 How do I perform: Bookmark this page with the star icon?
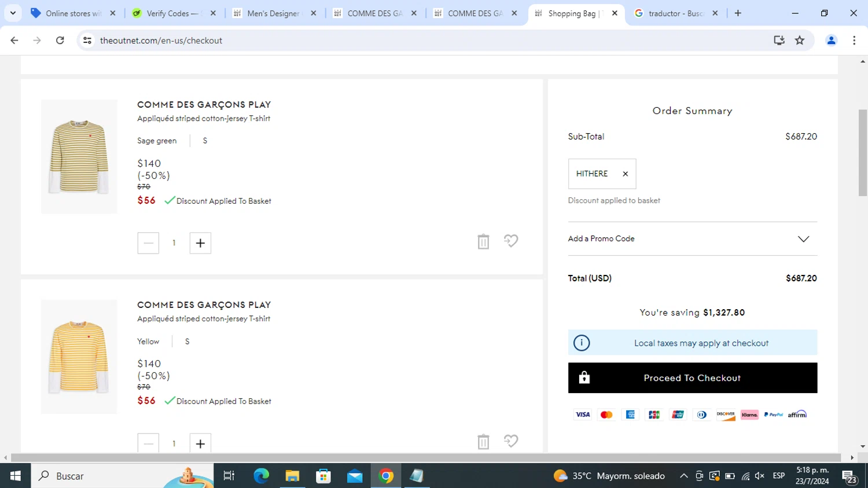coord(800,41)
